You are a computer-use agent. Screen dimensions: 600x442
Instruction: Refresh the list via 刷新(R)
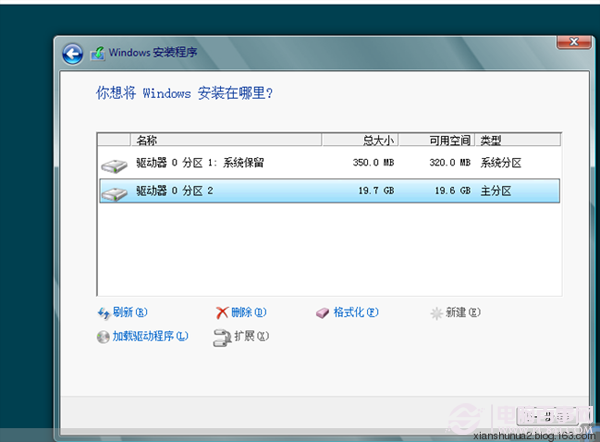coord(130,312)
